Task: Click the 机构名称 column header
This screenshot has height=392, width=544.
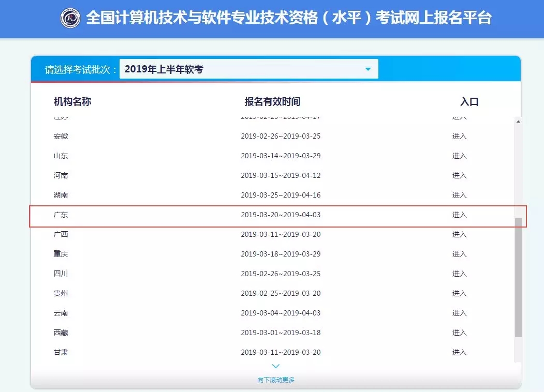Action: [72, 101]
